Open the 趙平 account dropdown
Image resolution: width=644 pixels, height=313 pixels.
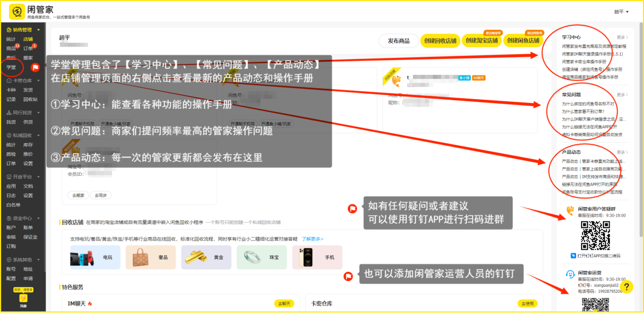pyautogui.click(x=621, y=12)
